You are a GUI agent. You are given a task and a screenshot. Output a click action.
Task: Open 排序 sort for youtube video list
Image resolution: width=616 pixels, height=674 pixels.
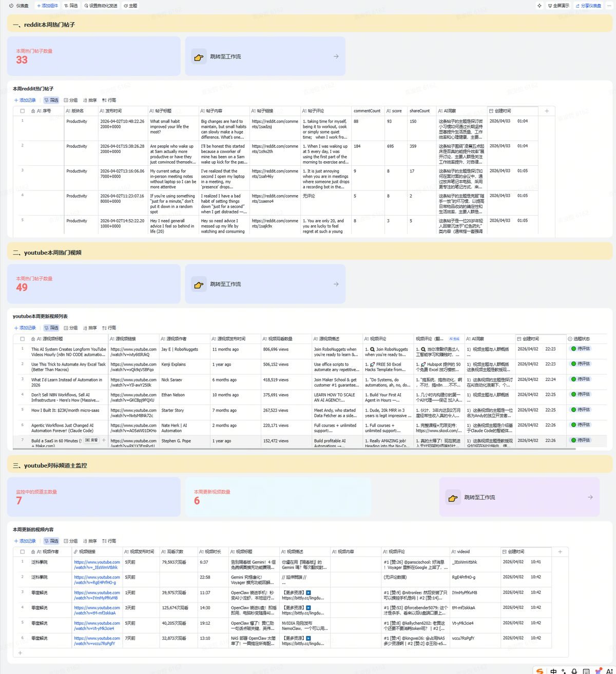[x=90, y=328]
